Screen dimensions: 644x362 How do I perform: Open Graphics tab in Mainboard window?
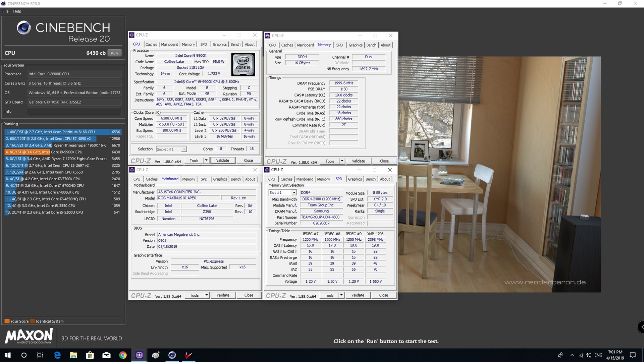[x=220, y=179]
